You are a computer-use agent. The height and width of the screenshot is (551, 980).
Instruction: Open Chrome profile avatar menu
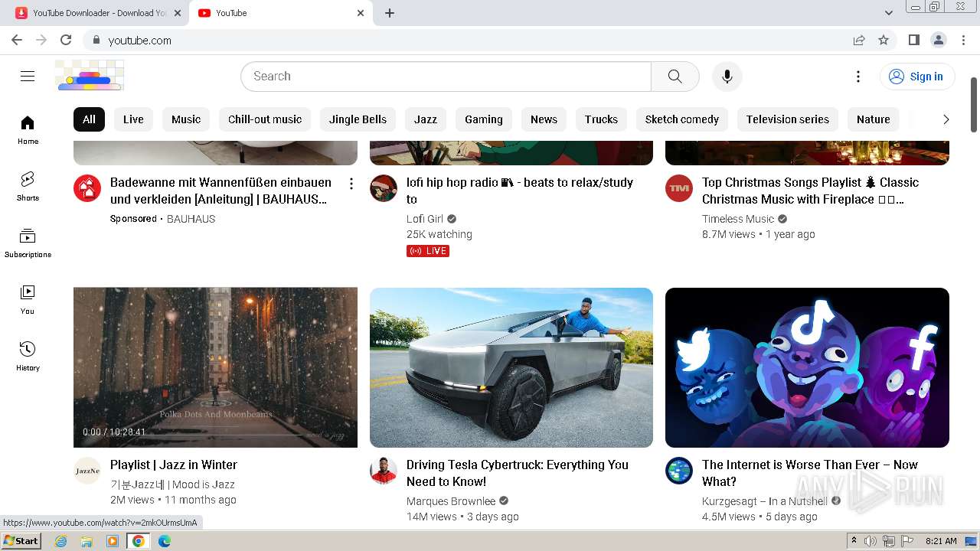click(938, 40)
